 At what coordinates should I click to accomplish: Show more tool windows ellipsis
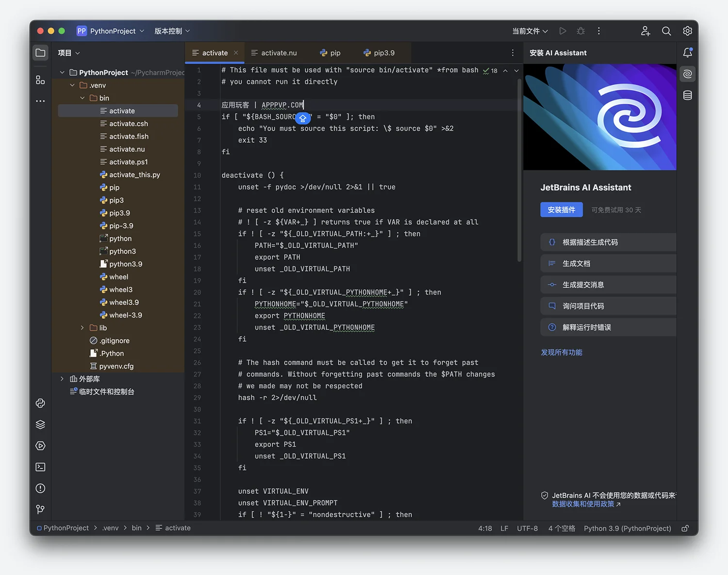tap(40, 101)
